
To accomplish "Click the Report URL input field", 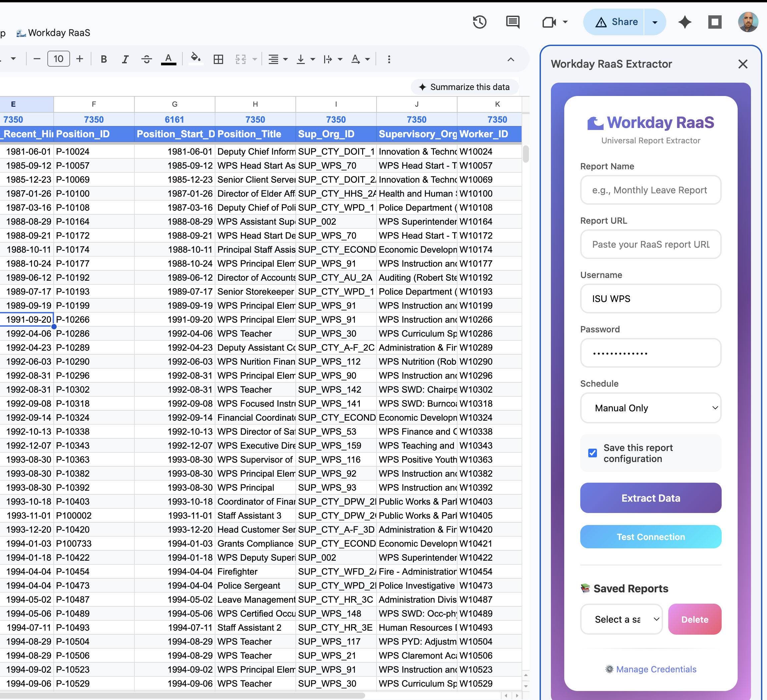I will [651, 244].
